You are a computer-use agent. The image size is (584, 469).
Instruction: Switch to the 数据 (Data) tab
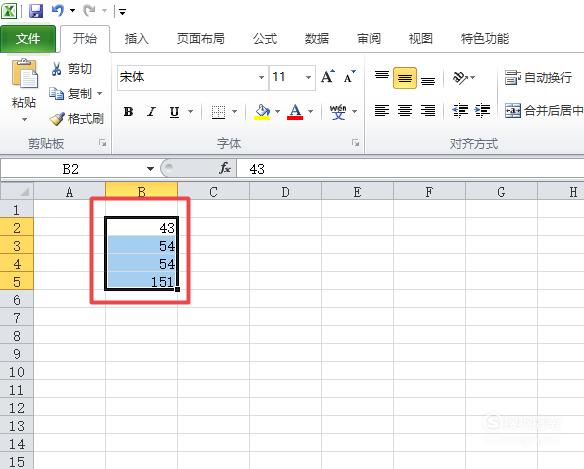point(317,38)
